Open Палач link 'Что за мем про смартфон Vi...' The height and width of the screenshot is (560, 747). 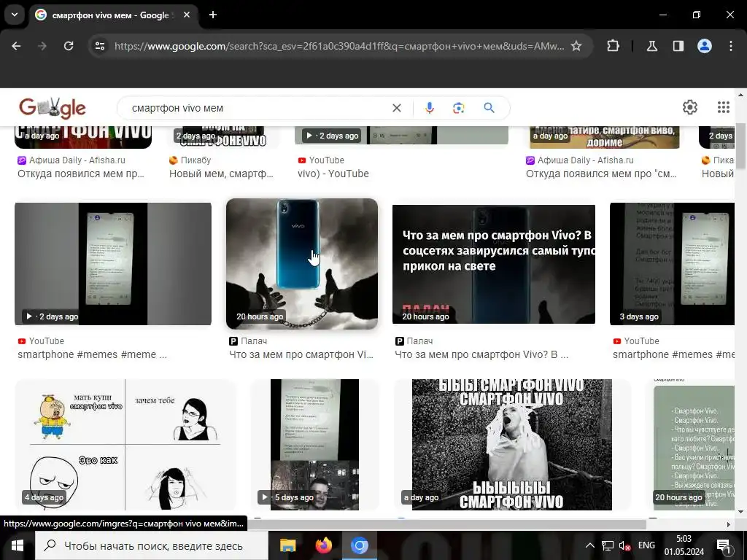click(x=301, y=355)
